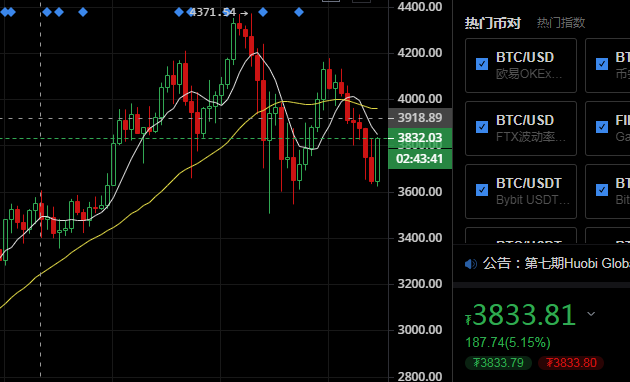
Task: Click the red ask price 3833.80
Action: point(571,363)
